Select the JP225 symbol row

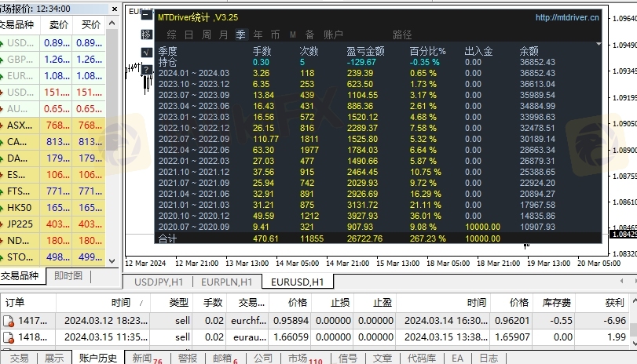pos(53,224)
